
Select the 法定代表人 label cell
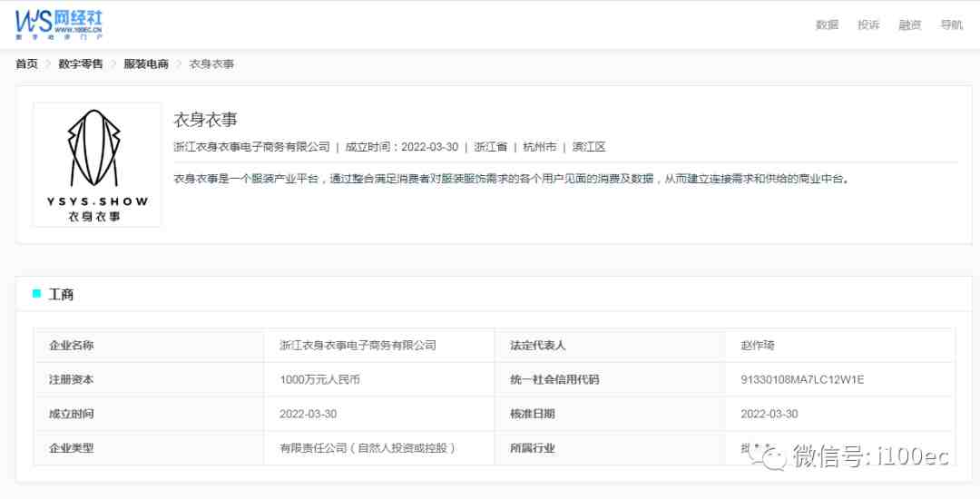610,345
